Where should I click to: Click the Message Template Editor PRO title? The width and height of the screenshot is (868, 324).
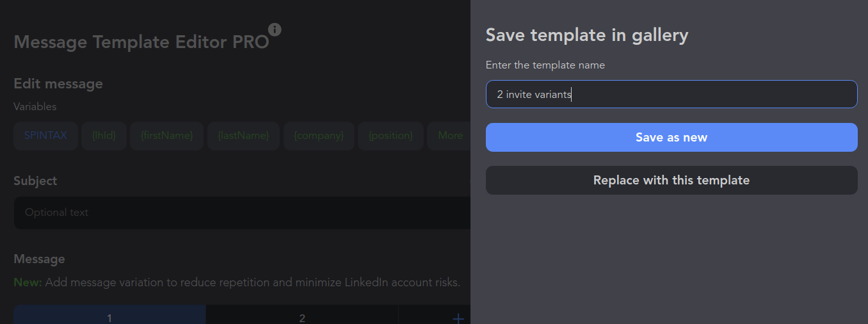141,42
